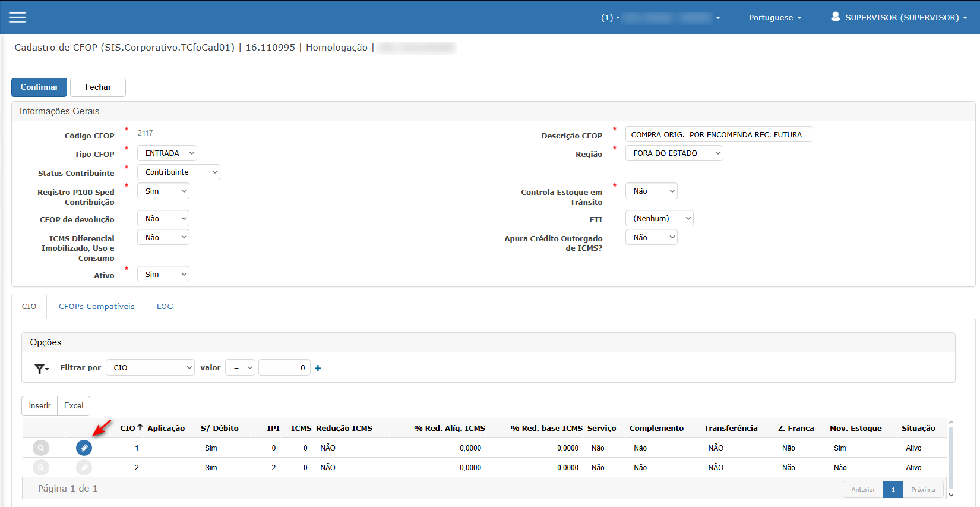Edit CIO 2 row pencil icon
980x507 pixels.
tap(84, 468)
